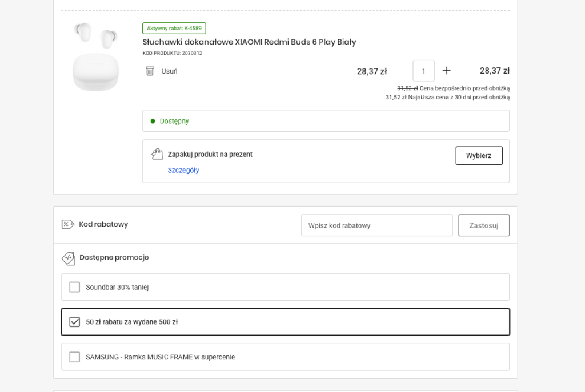Click the trash bin icon for the earbuds

point(150,71)
